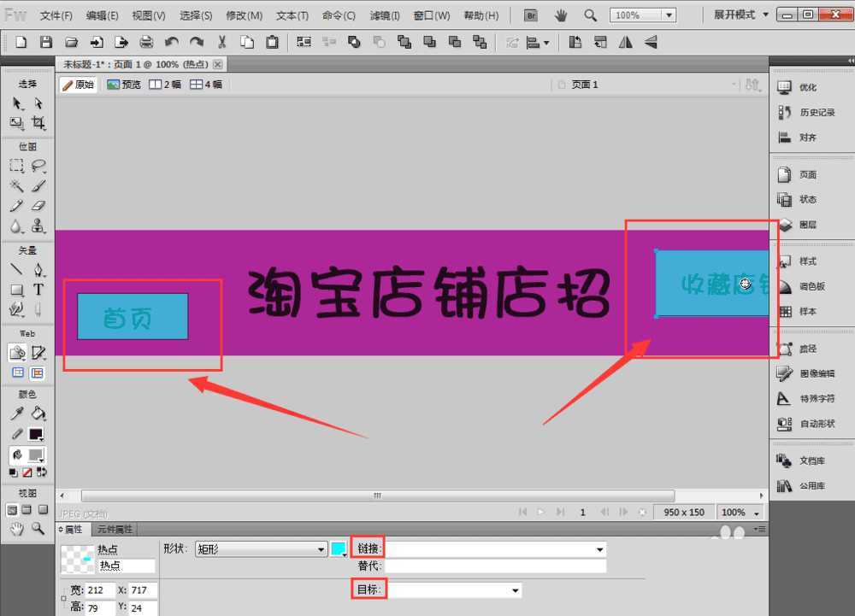Switch to the 元件属性 tab
855x616 pixels.
[113, 530]
